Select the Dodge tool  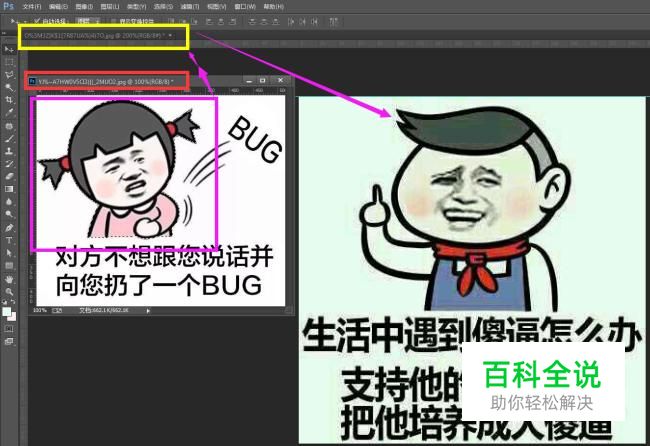[9, 214]
